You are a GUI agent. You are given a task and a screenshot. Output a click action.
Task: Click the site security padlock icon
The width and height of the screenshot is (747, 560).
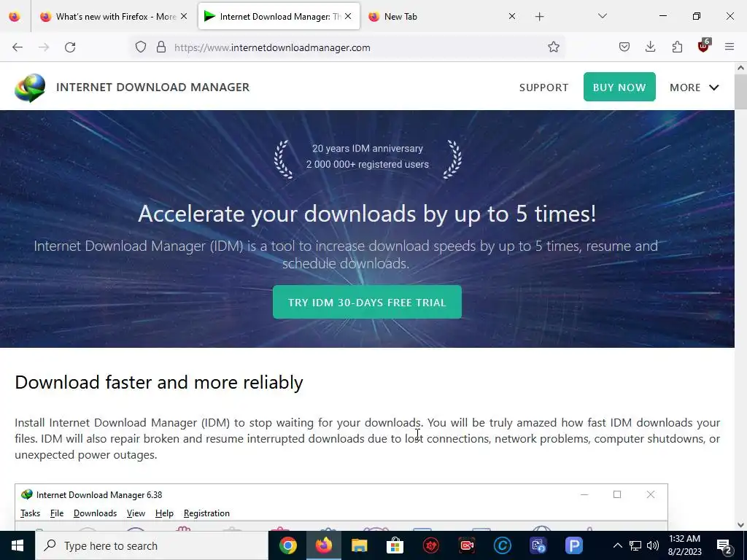click(x=161, y=47)
